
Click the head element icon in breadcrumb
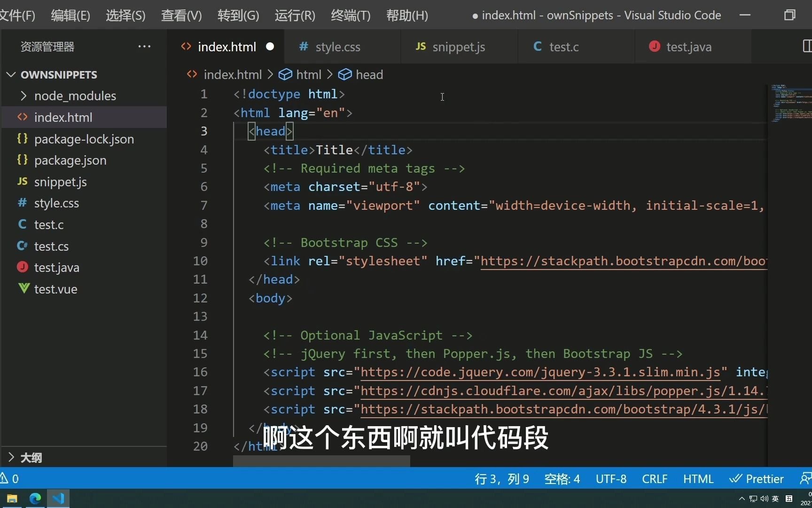(345, 74)
